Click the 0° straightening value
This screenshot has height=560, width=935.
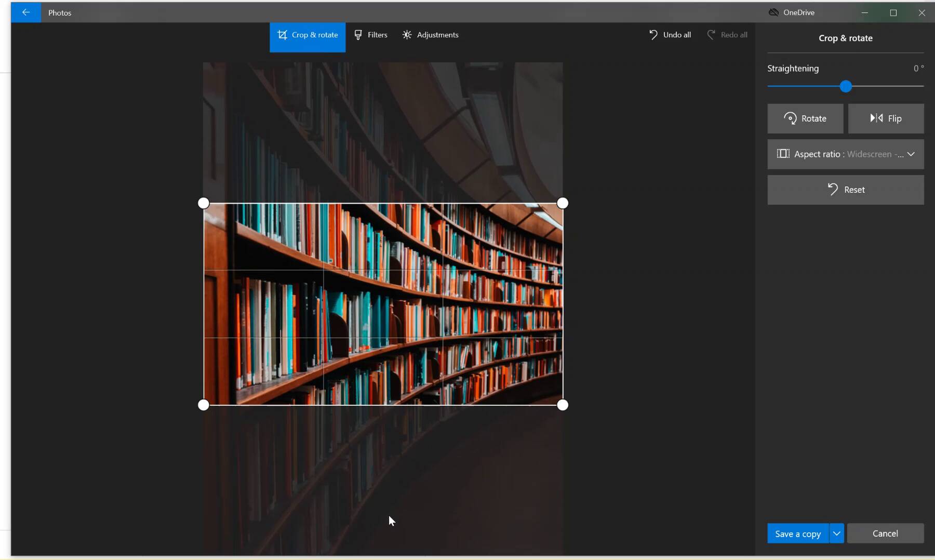pos(918,68)
